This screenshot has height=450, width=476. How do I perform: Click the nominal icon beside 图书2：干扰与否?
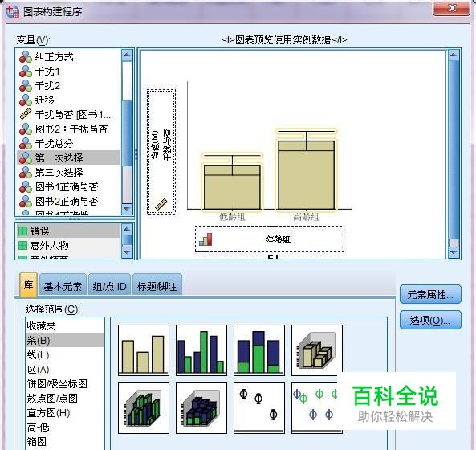coord(26,129)
